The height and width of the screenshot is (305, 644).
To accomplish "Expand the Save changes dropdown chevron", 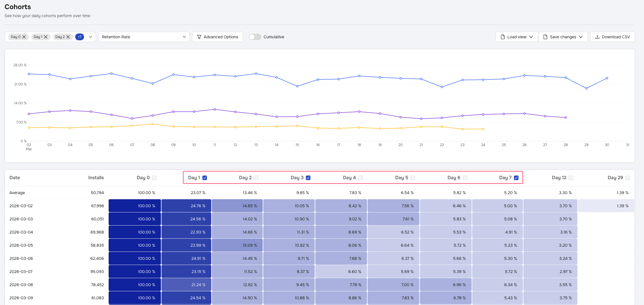I will point(581,37).
